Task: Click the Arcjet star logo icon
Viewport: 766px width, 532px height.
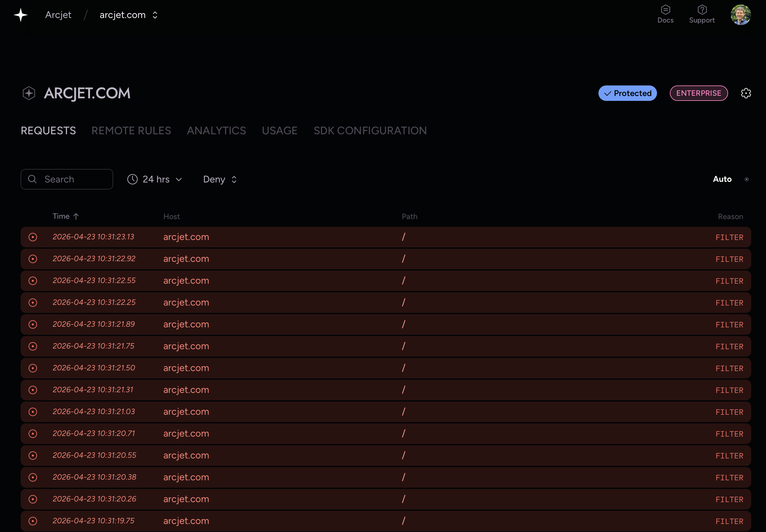Action: click(21, 15)
